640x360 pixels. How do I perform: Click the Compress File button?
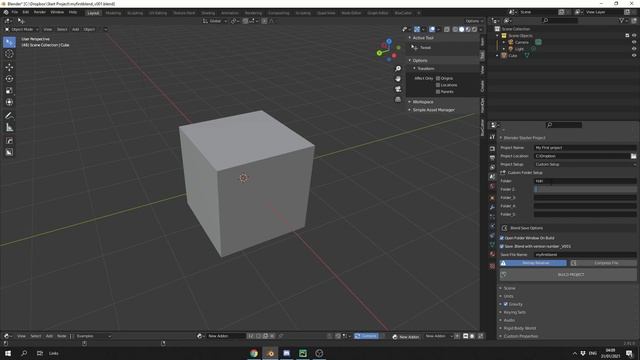(x=603, y=263)
